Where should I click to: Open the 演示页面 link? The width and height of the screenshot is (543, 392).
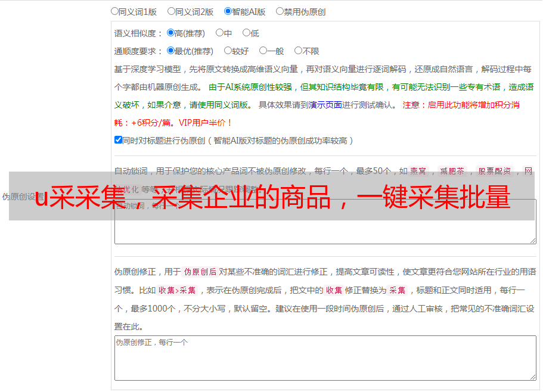point(325,105)
